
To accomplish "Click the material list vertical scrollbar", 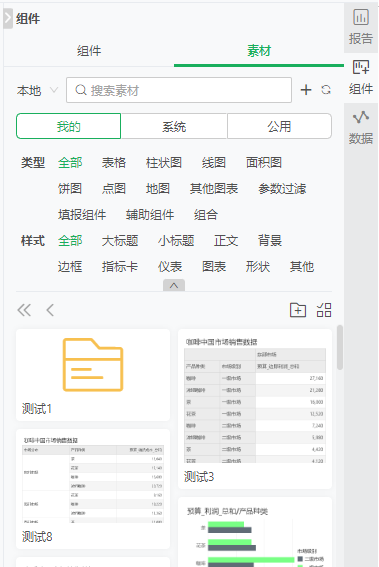I will click(x=340, y=348).
